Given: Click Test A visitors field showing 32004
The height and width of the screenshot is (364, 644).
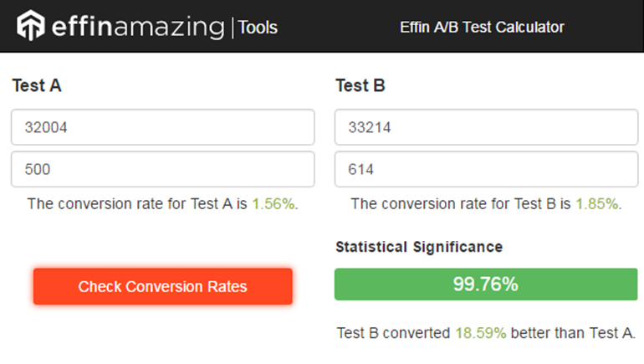Looking at the screenshot, I should [x=162, y=128].
